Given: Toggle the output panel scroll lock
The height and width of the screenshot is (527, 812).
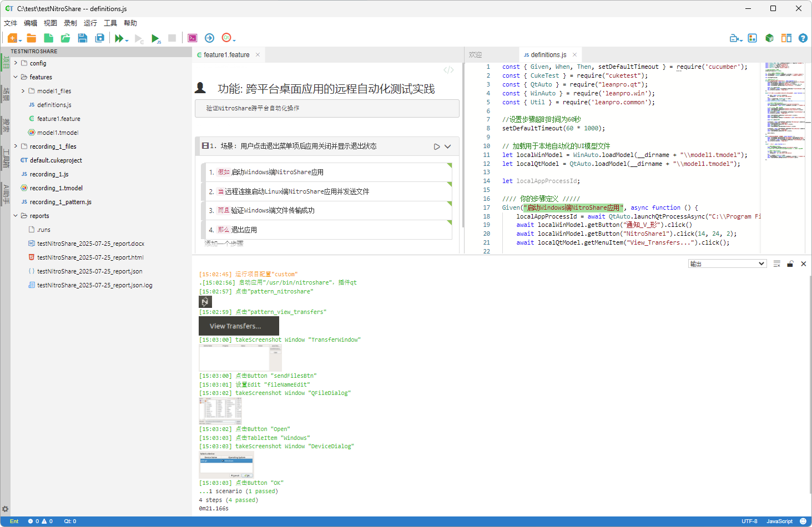Looking at the screenshot, I should (790, 264).
